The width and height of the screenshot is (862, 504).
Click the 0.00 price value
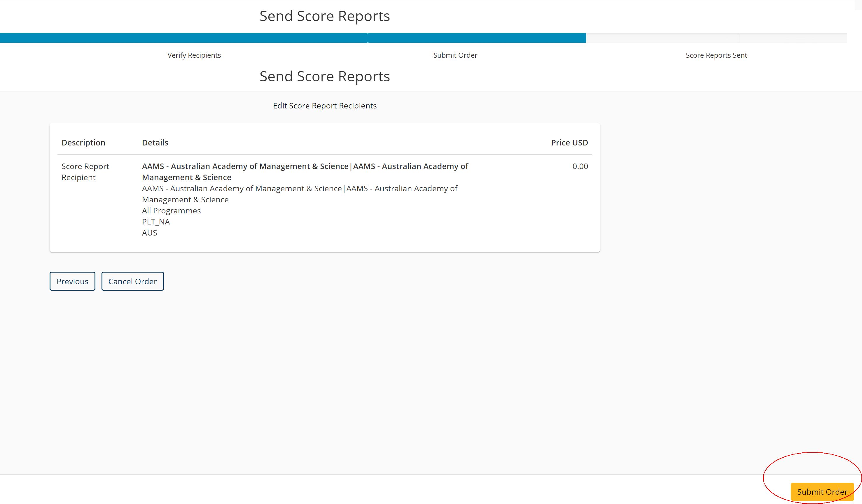pos(580,166)
